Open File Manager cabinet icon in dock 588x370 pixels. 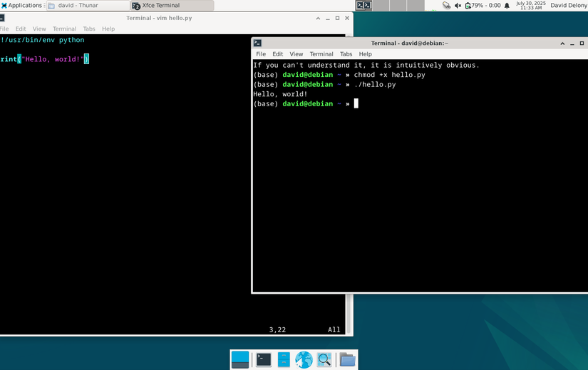click(x=284, y=359)
